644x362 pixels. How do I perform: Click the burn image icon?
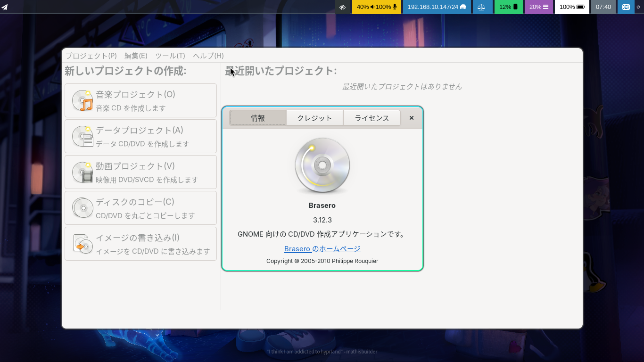(x=83, y=244)
